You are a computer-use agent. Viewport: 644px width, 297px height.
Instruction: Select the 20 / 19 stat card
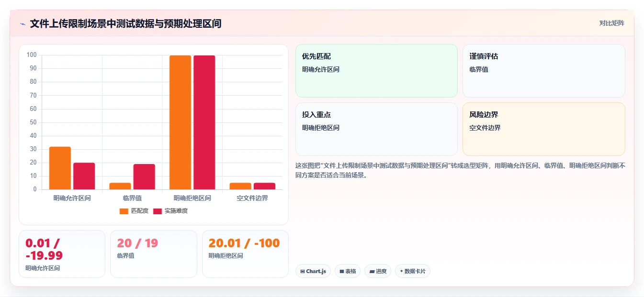[154, 254]
